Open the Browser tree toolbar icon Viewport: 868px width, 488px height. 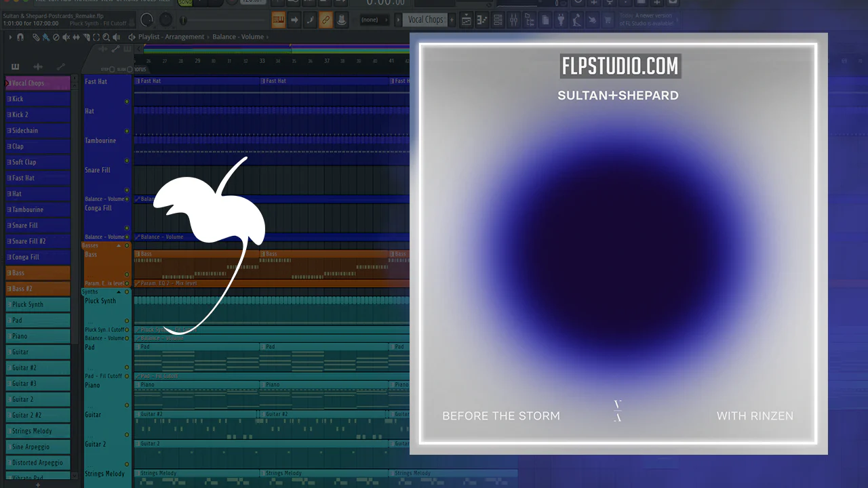529,20
